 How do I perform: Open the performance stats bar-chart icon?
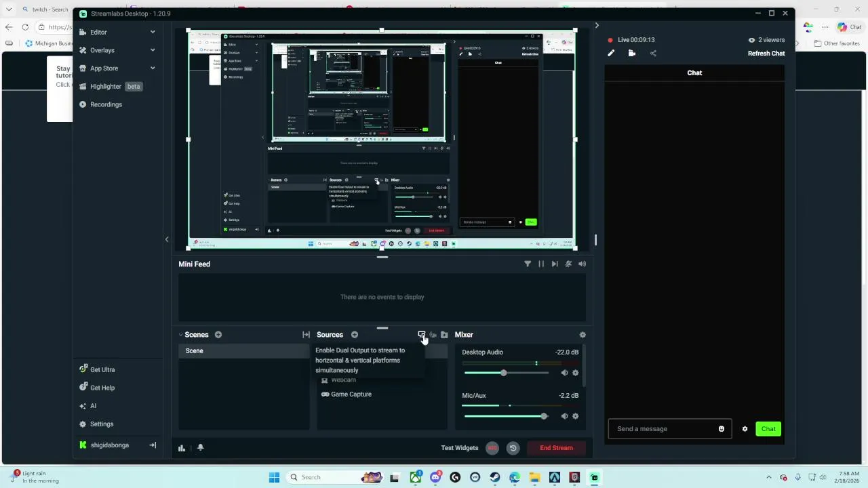point(182,448)
